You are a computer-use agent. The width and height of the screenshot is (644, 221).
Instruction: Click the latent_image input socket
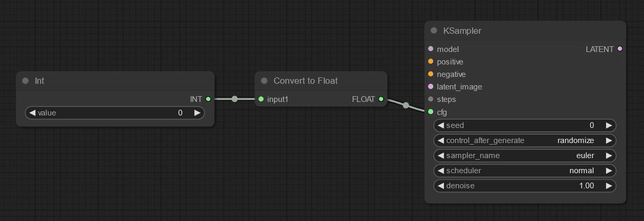(x=430, y=87)
